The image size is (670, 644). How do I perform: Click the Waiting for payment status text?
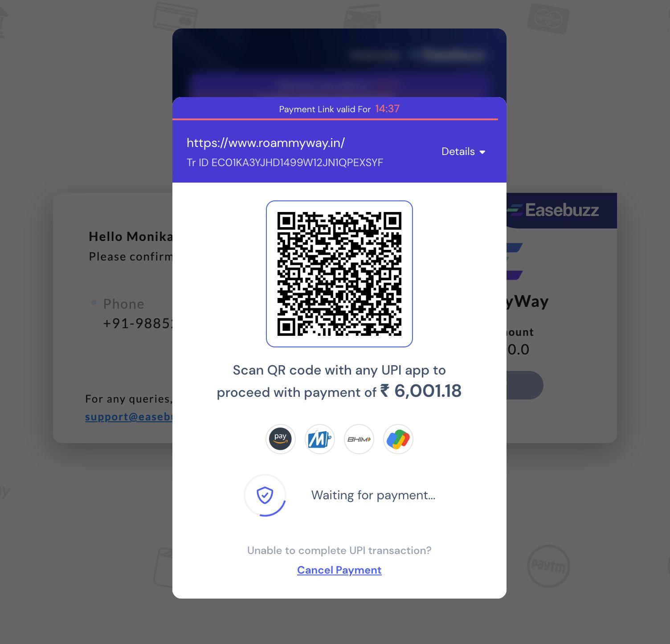(373, 495)
